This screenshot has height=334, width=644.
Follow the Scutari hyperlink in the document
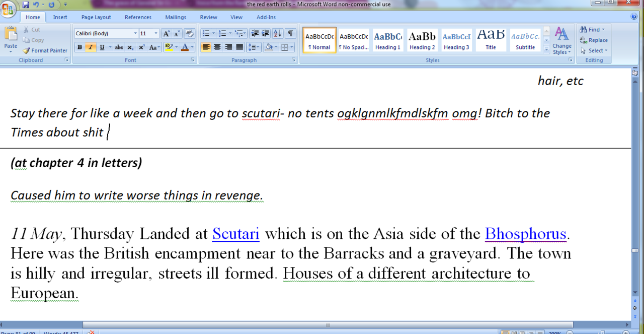(x=235, y=234)
